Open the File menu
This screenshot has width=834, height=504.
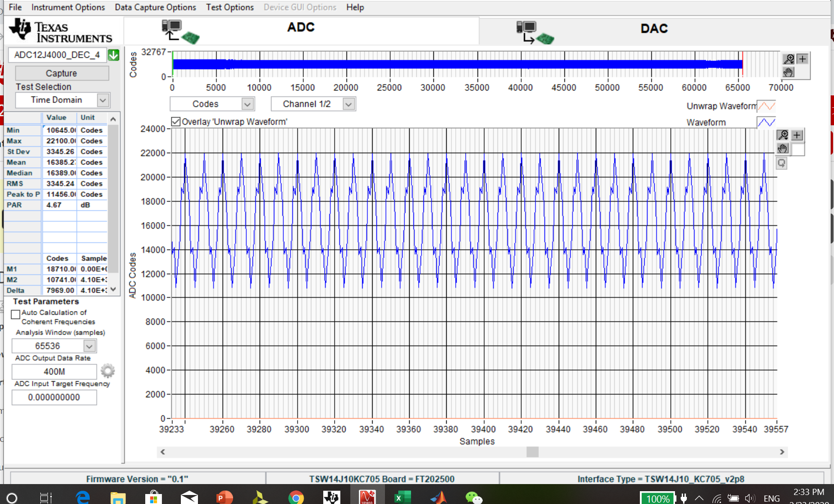coord(15,7)
